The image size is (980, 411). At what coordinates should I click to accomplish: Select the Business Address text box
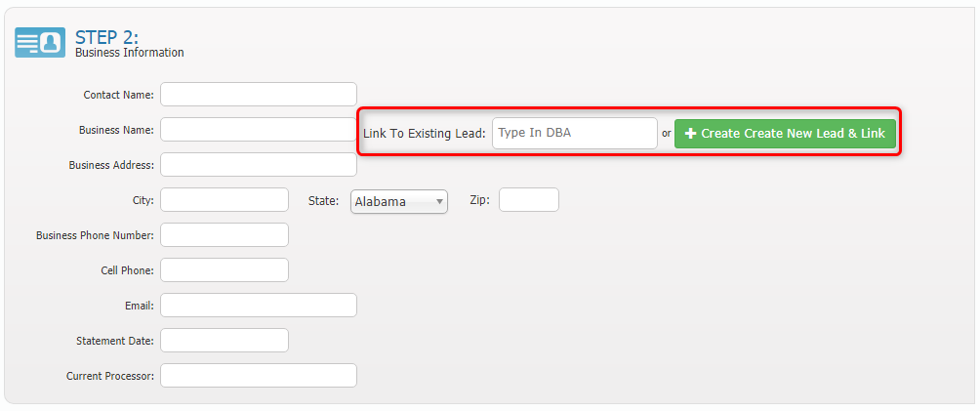click(259, 165)
